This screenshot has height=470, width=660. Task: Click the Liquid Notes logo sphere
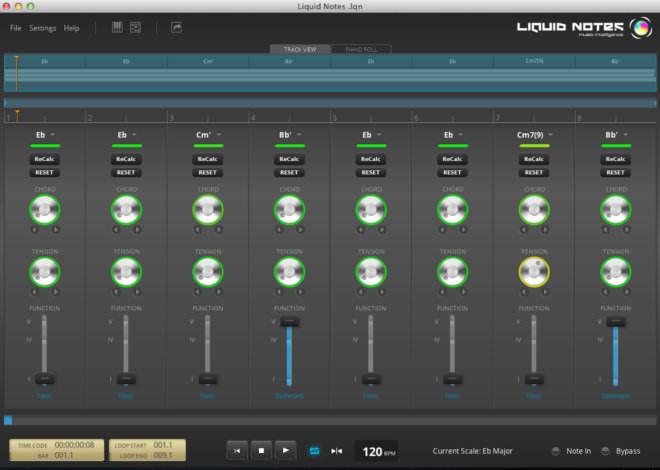tap(641, 28)
